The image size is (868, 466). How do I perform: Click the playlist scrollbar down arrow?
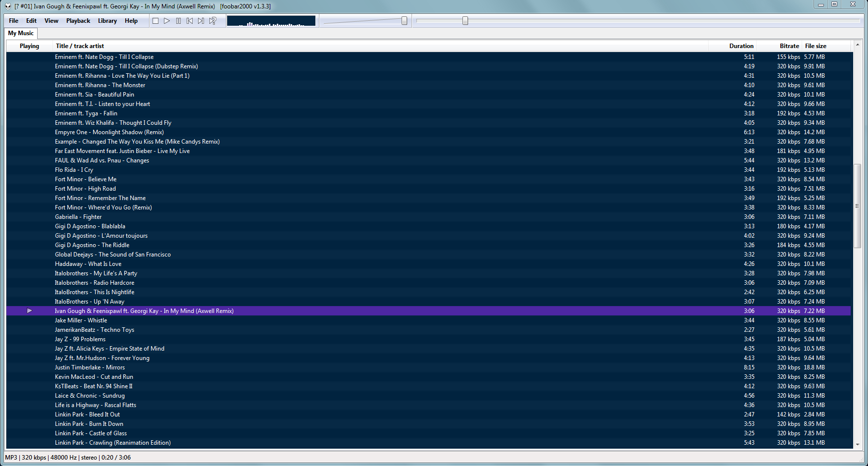tap(858, 445)
